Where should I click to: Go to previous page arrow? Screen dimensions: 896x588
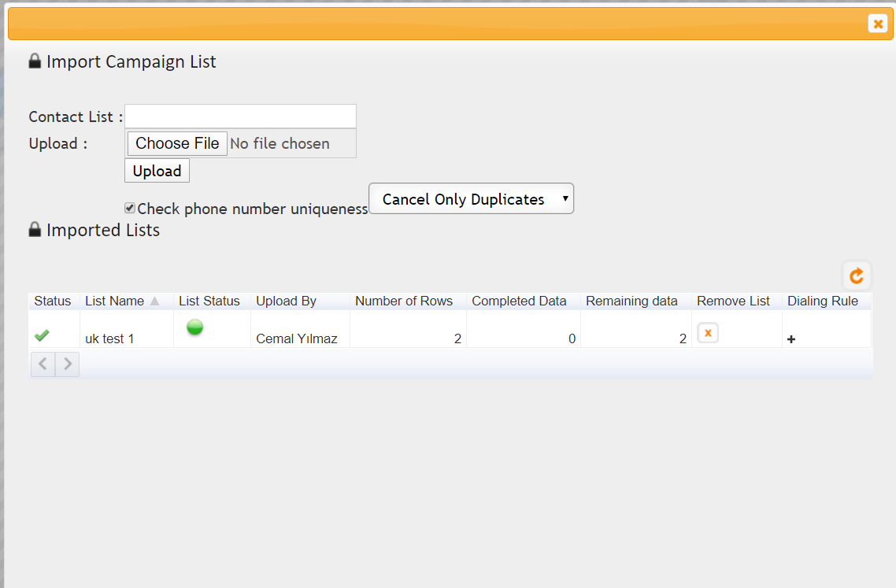click(x=43, y=364)
